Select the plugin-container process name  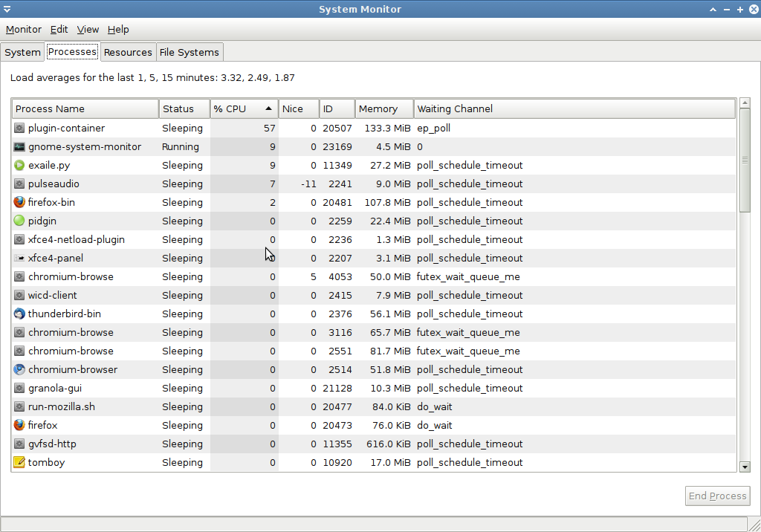[x=66, y=128]
